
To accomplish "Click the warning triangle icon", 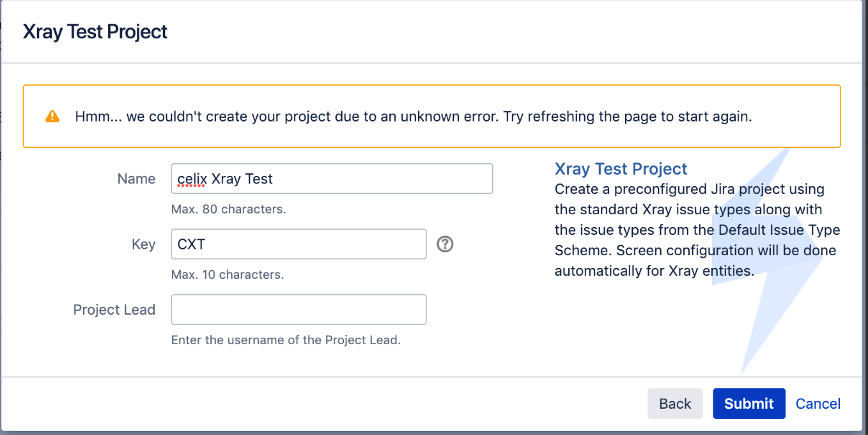I will pos(52,116).
